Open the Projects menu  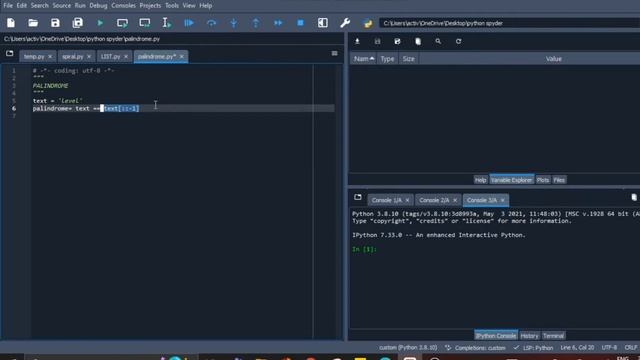pyautogui.click(x=150, y=6)
